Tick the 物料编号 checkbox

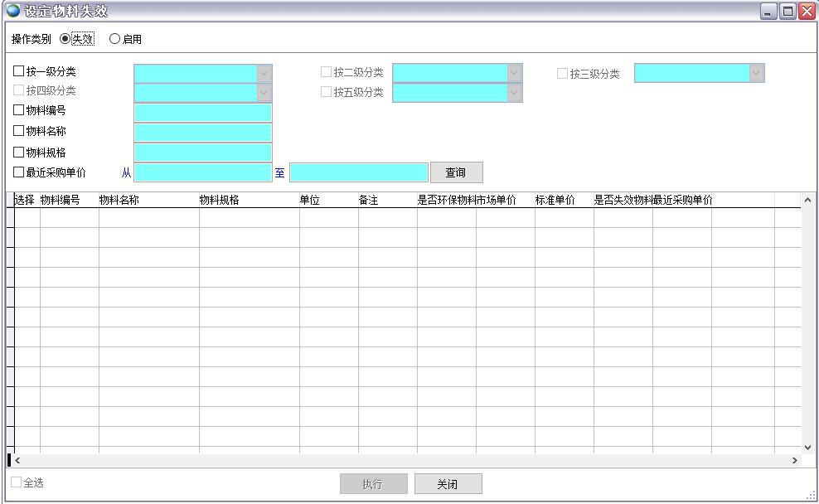[19, 109]
